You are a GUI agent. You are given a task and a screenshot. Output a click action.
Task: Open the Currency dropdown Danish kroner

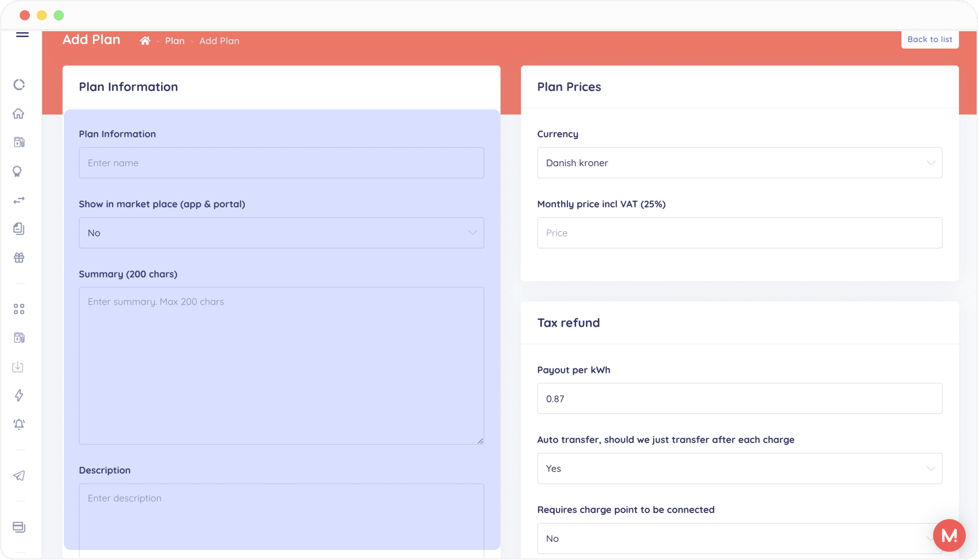(x=739, y=163)
